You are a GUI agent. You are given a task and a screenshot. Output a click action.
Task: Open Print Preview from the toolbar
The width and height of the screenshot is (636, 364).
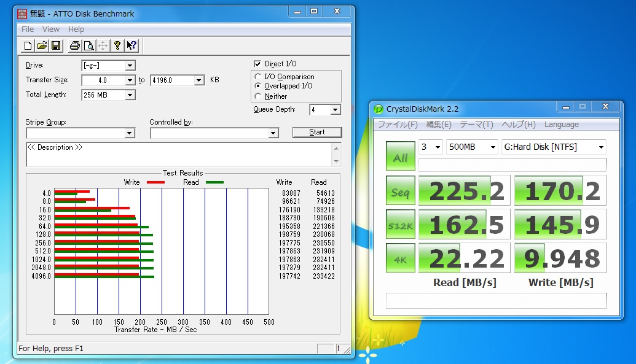(89, 45)
